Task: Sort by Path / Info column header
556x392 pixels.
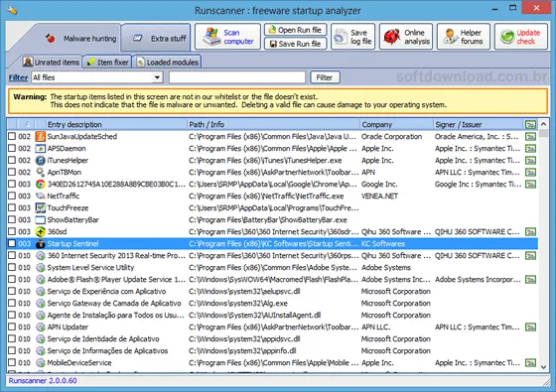Action: coord(273,124)
